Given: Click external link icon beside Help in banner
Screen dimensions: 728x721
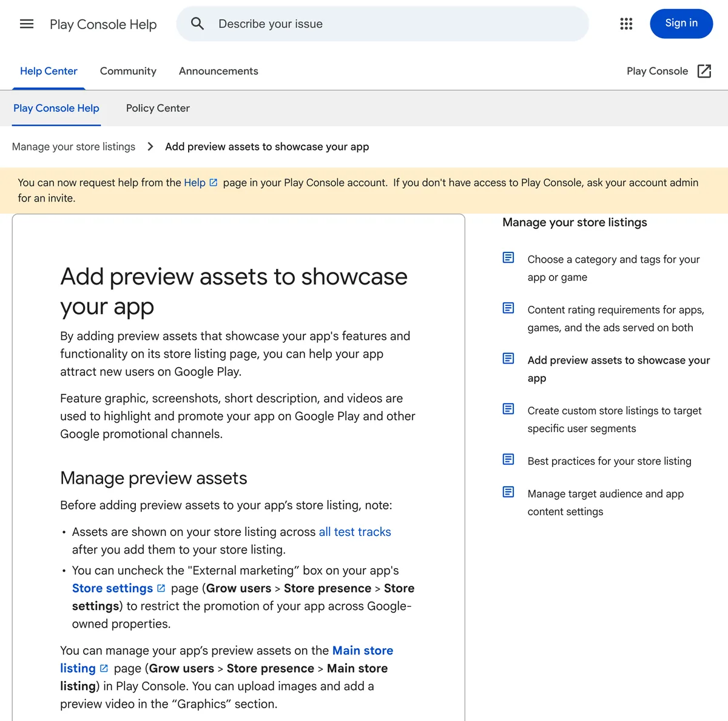Looking at the screenshot, I should [214, 183].
